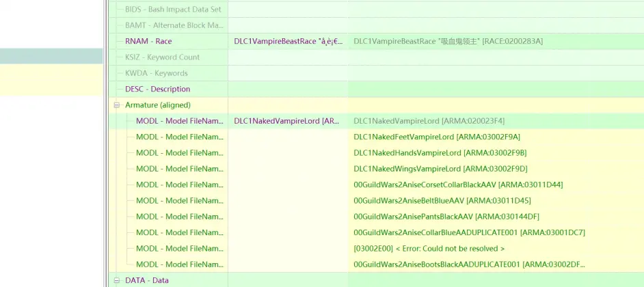This screenshot has height=287, width=644.
Task: Click DLC1NakedFeetVampireLord armature value
Action: [x=436, y=137]
